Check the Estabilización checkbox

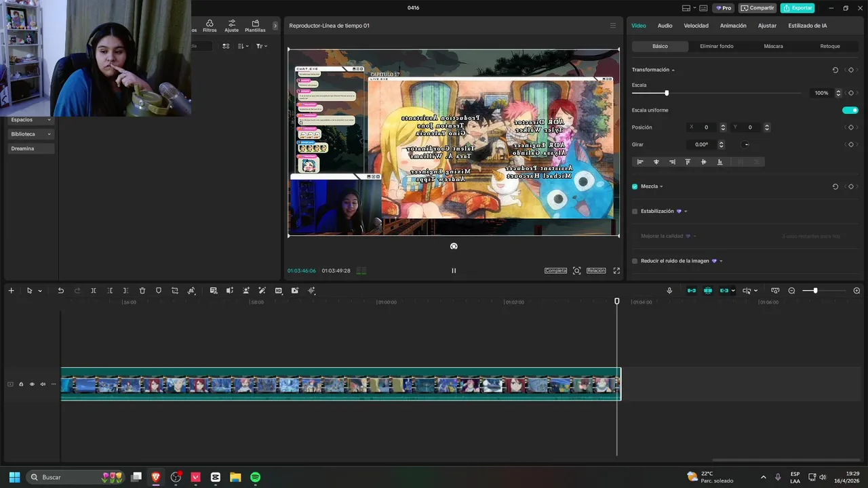click(635, 211)
